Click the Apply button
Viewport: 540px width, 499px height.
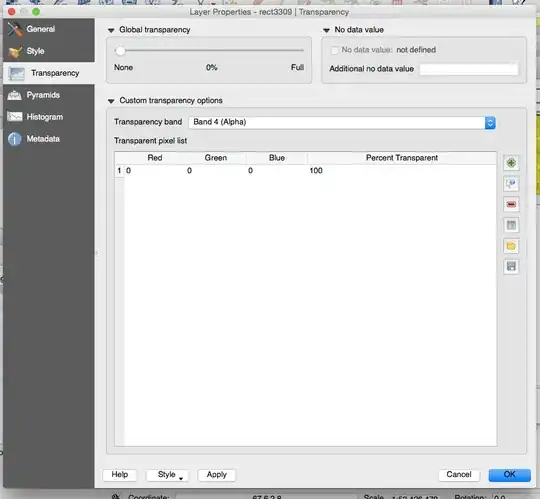point(217,475)
